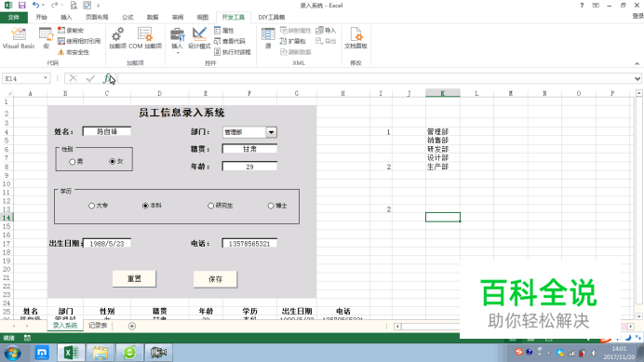The width and height of the screenshot is (644, 362).
Task: Start Record Macro (录制宏)
Action: 71,31
